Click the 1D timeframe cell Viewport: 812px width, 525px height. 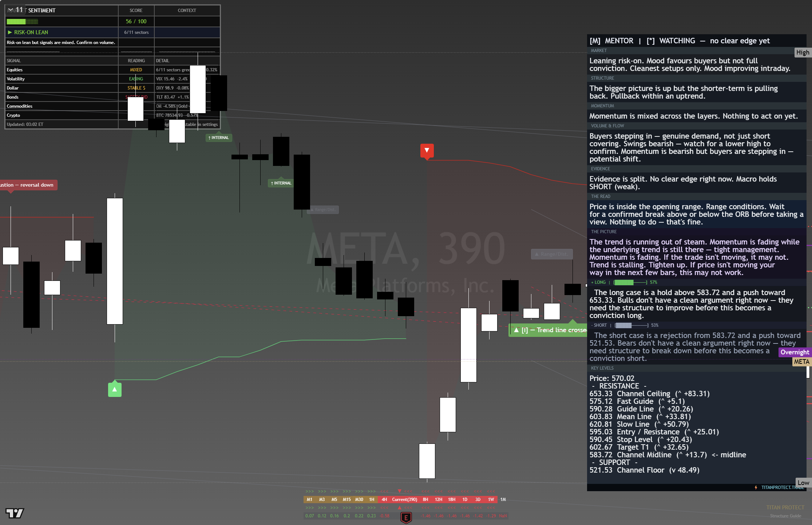465,500
